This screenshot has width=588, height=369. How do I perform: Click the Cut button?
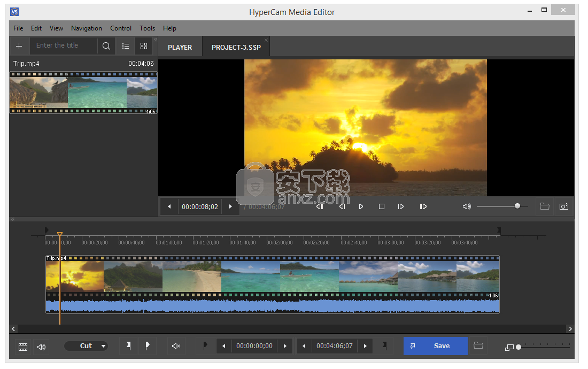pyautogui.click(x=86, y=346)
